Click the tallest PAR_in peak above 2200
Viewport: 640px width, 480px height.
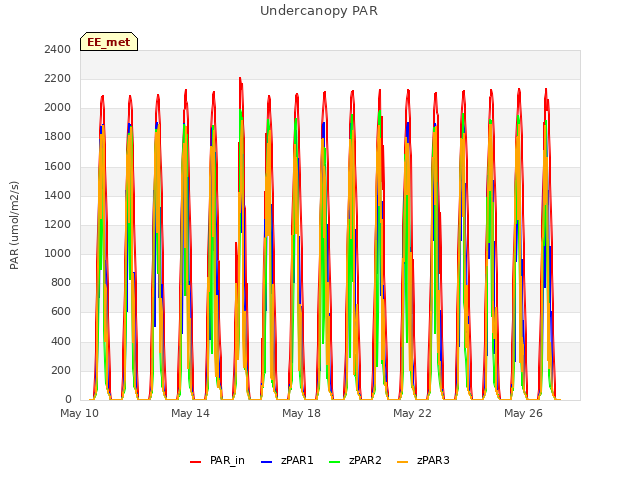pos(240,78)
